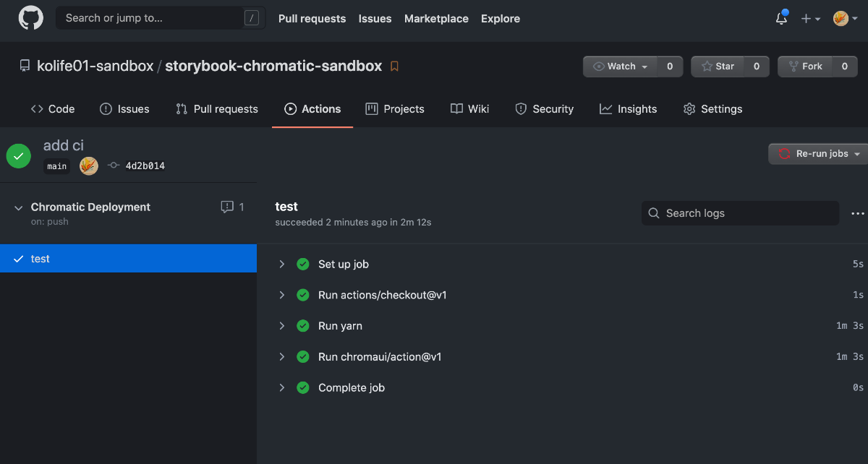Click the 0s duration on Complete job
This screenshot has height=464, width=868.
point(858,388)
